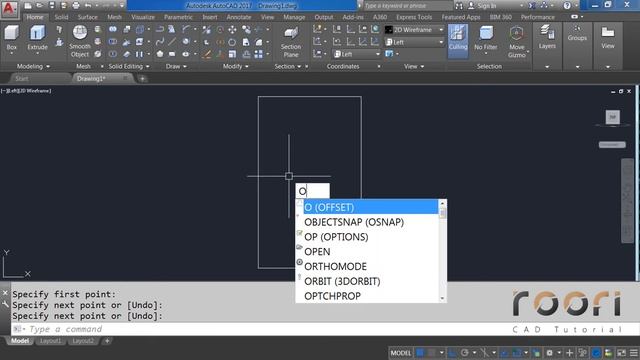Switch to the Annotate ribbon tab
The width and height of the screenshot is (640, 360).
pos(239,17)
